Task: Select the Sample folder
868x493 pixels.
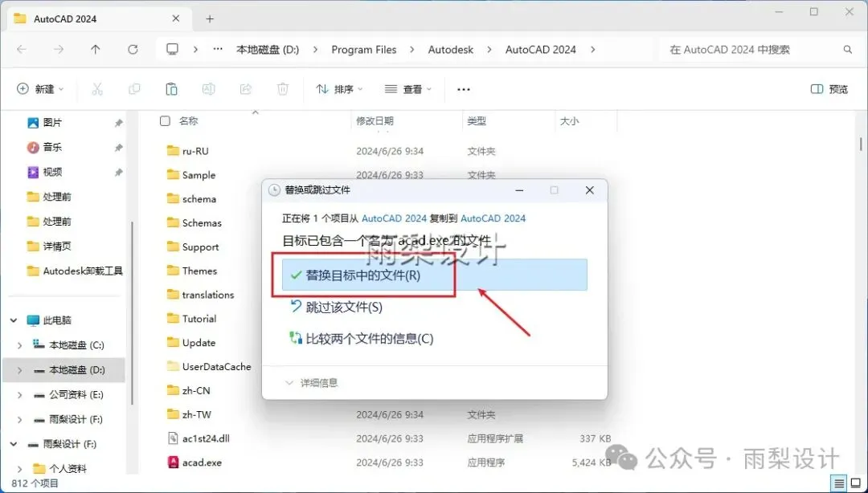Action: [x=199, y=175]
